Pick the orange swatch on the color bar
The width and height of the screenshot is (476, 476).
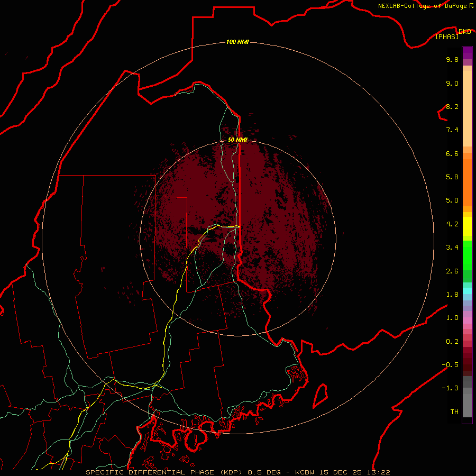(x=467, y=183)
